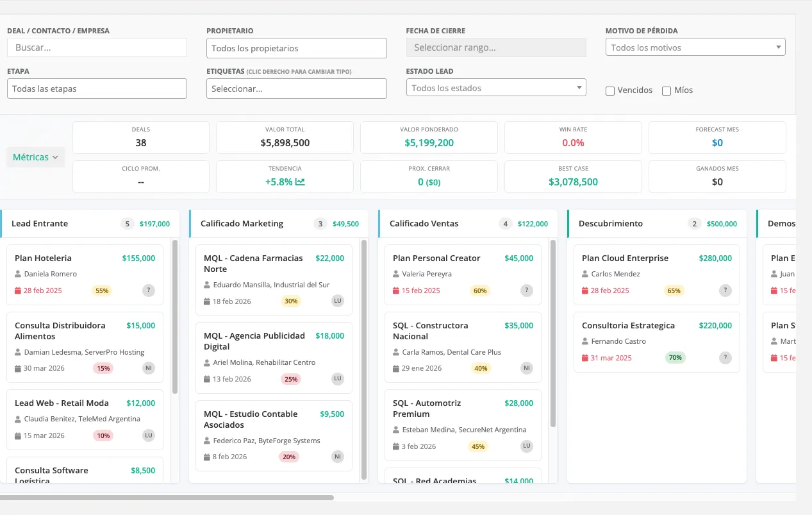Click the calendar icon on Plan Hoteleria card
The height and width of the screenshot is (515, 812).
click(18, 291)
